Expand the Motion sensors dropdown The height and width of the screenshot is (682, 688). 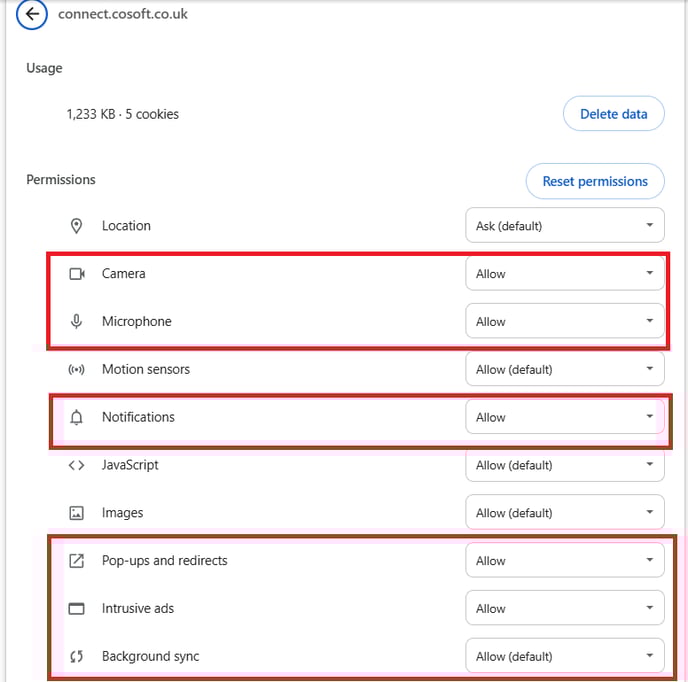[565, 369]
